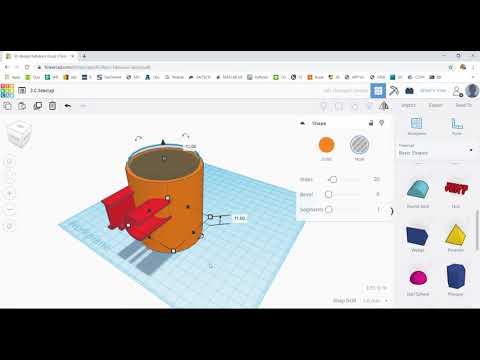This screenshot has height=360, width=480.
Task: Click the Undo arrow
Action: [68, 106]
